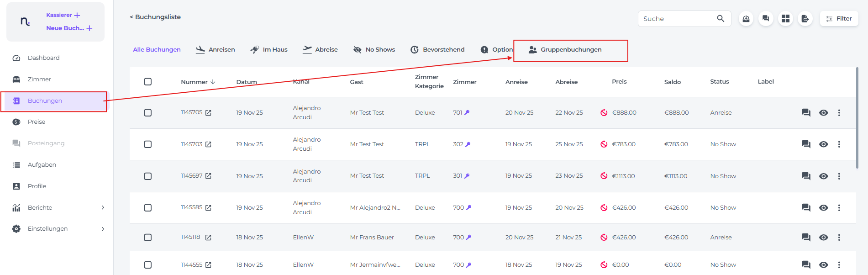
Task: Select the No Shows tab
Action: [374, 50]
